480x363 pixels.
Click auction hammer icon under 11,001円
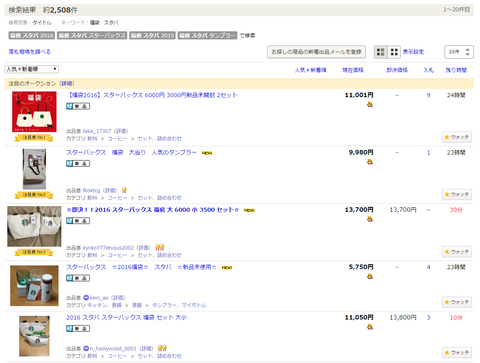(x=370, y=105)
